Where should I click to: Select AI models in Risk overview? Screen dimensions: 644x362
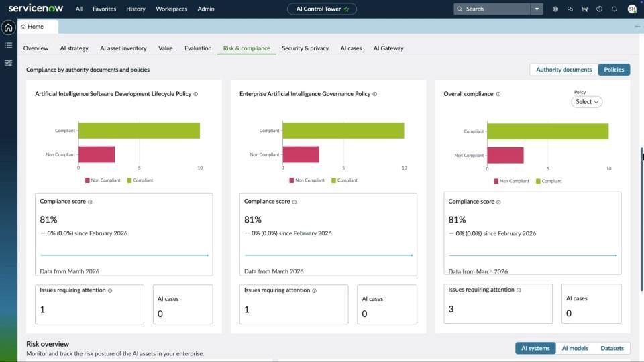tap(575, 348)
